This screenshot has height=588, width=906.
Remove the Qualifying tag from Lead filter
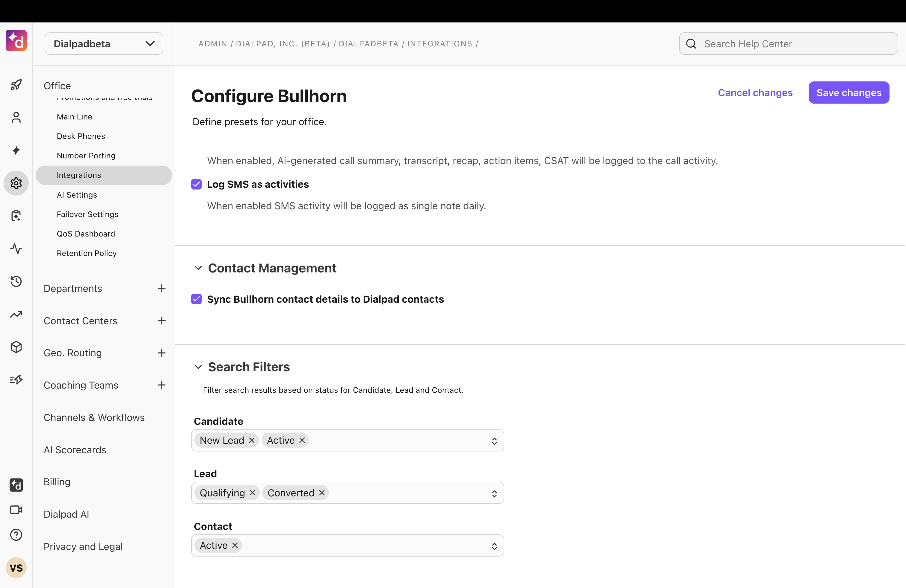tap(252, 492)
